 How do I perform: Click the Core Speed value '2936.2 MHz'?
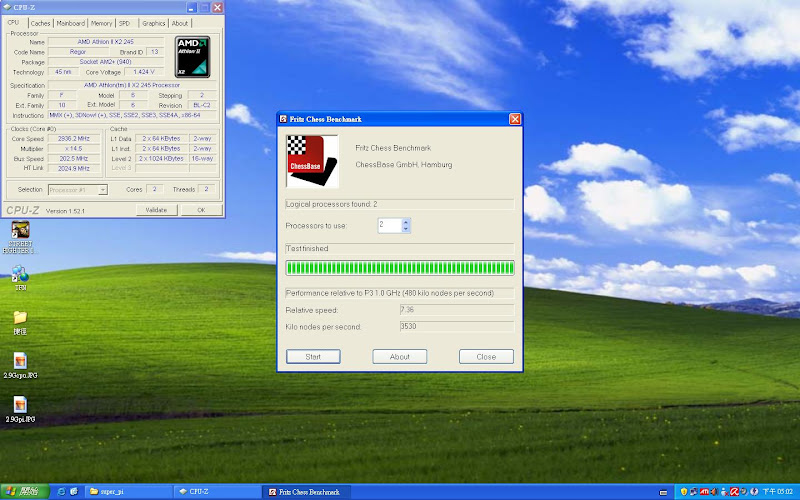[74, 139]
